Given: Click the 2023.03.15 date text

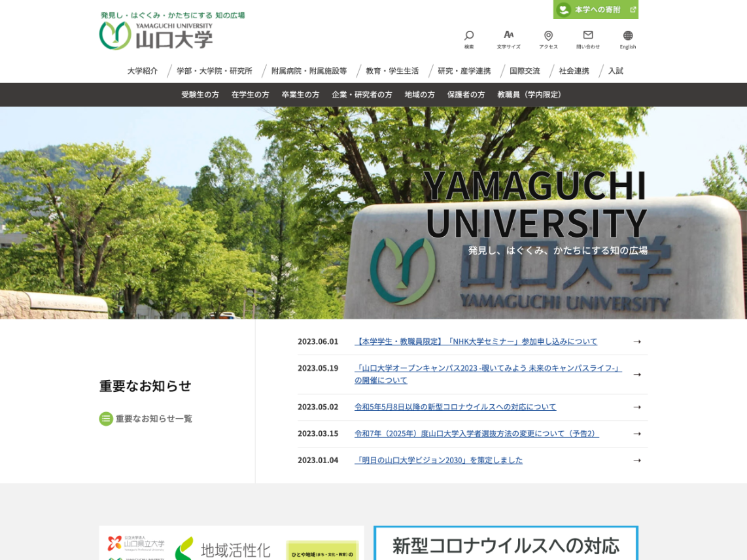Looking at the screenshot, I should 318,434.
